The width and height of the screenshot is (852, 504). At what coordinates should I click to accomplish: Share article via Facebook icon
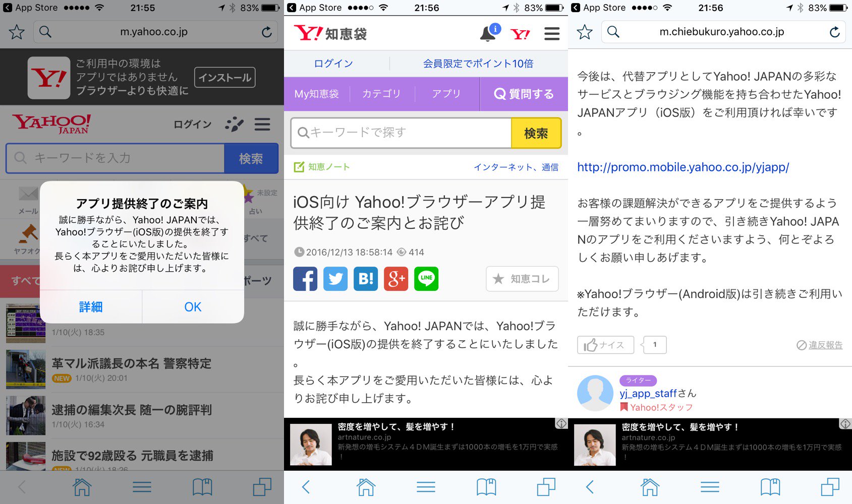click(305, 279)
